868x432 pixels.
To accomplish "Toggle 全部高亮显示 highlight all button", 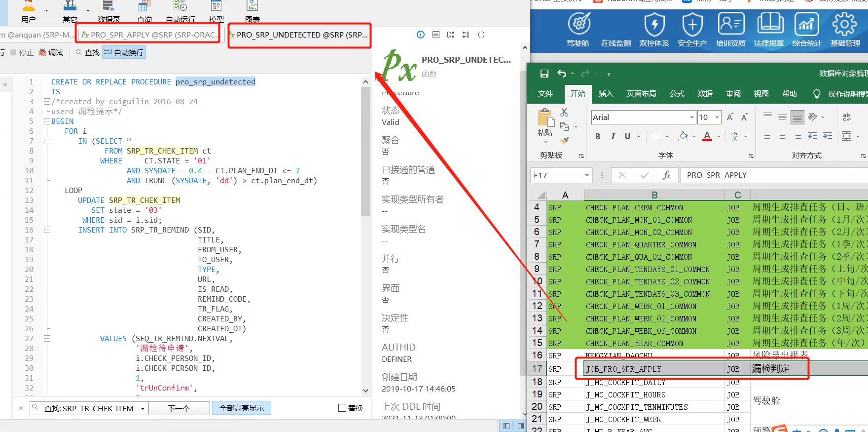I will tap(242, 408).
